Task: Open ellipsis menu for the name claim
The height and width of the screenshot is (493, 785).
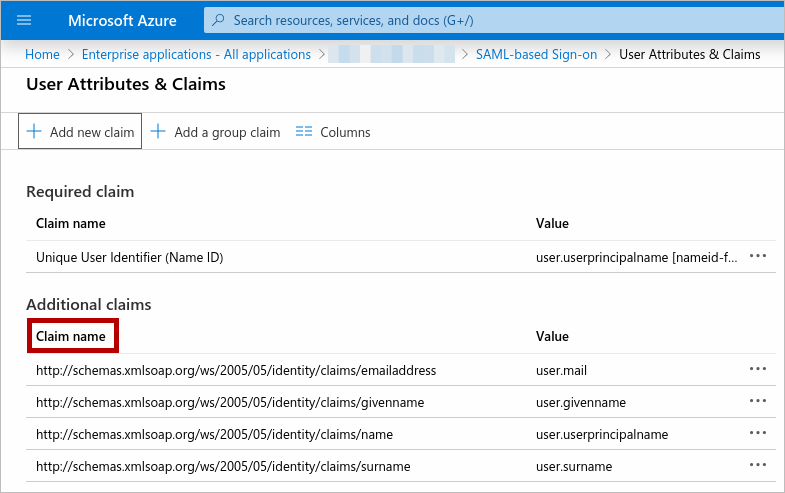Action: tap(758, 434)
